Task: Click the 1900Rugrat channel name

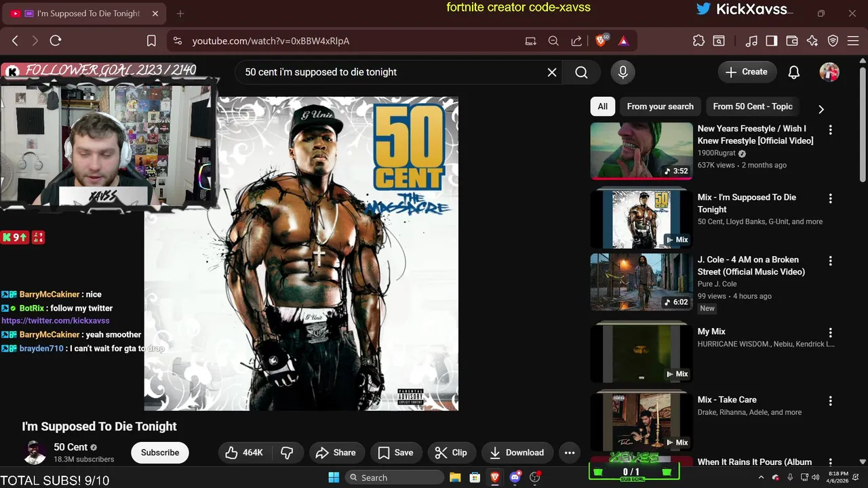Action: [716, 153]
